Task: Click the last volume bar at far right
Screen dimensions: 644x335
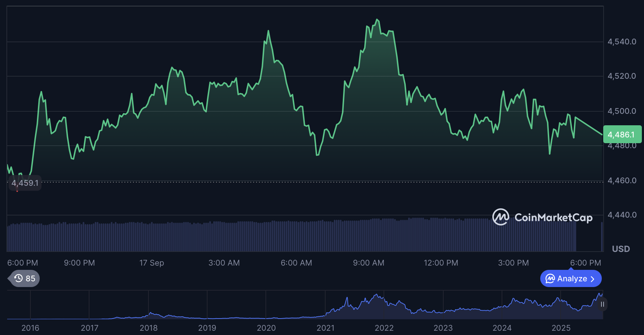Action: [602, 237]
